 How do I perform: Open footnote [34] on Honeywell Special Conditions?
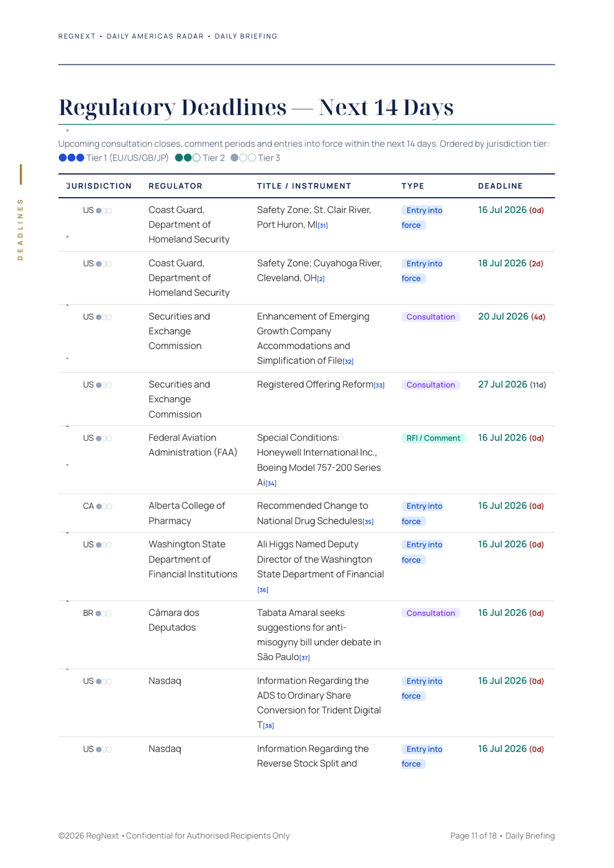(271, 483)
